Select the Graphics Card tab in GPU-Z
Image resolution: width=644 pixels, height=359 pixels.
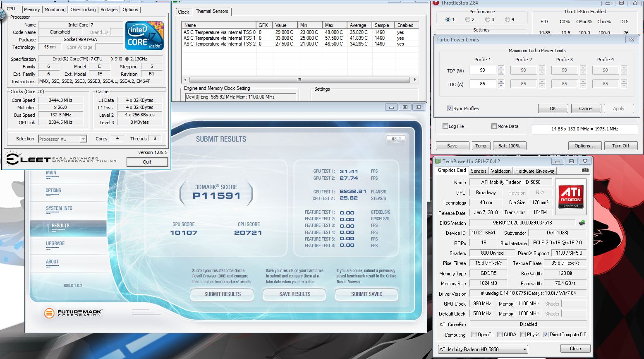click(452, 170)
